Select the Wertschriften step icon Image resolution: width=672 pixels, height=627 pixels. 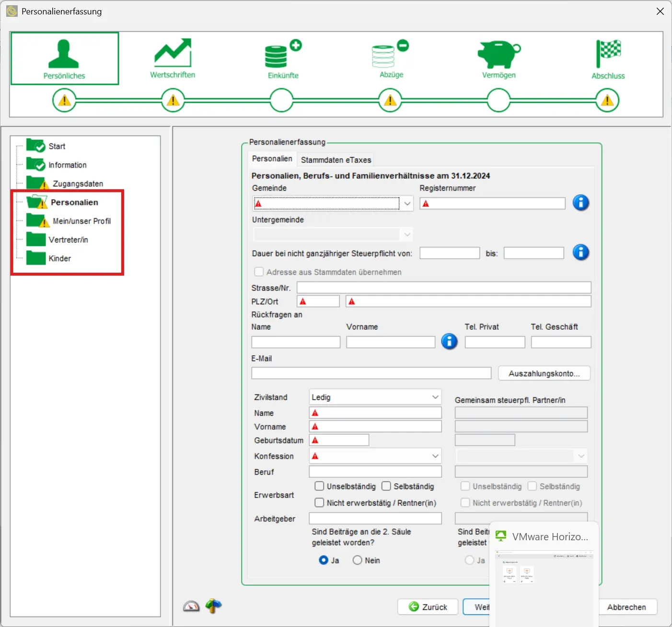pyautogui.click(x=173, y=57)
